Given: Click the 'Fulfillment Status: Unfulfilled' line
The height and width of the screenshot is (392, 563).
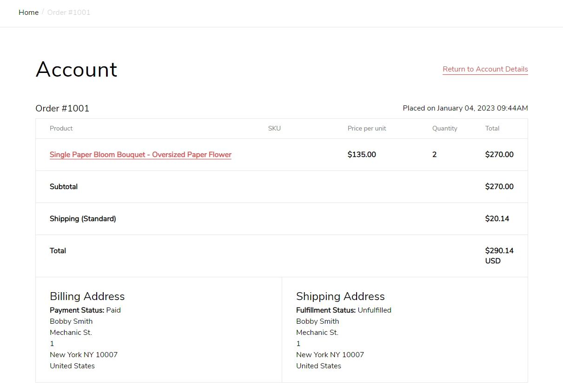Looking at the screenshot, I should (x=344, y=310).
